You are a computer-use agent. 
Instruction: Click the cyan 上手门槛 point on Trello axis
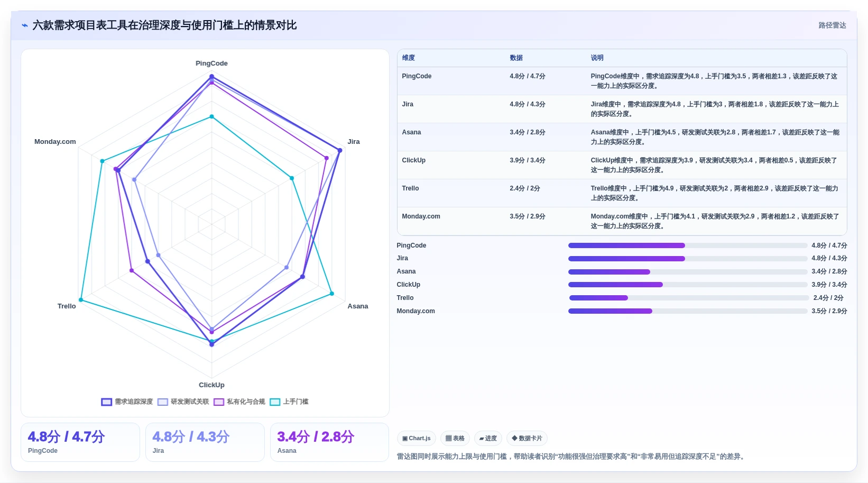[81, 300]
